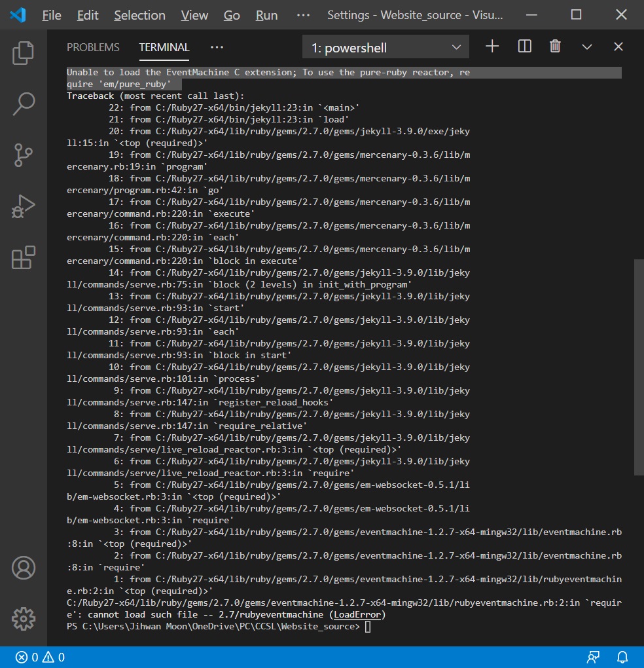The width and height of the screenshot is (644, 668).
Task: Open errors and warnings count in status bar
Action: click(x=39, y=657)
